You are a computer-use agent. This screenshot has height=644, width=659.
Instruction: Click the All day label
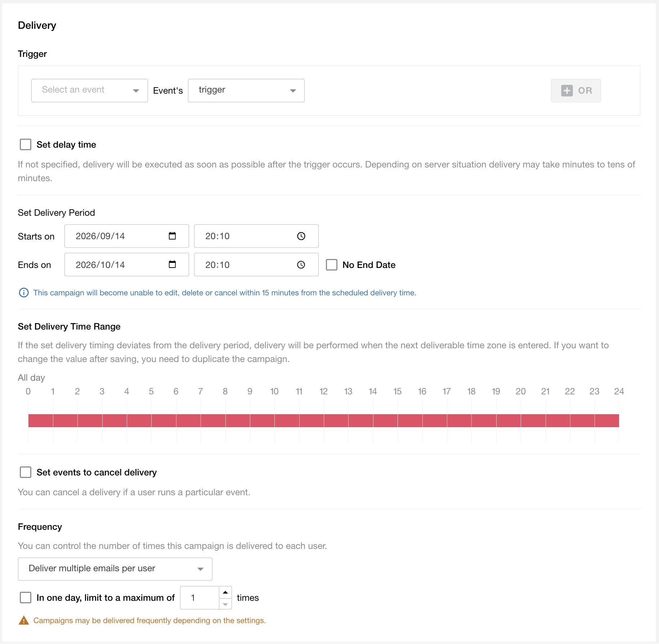pos(31,377)
